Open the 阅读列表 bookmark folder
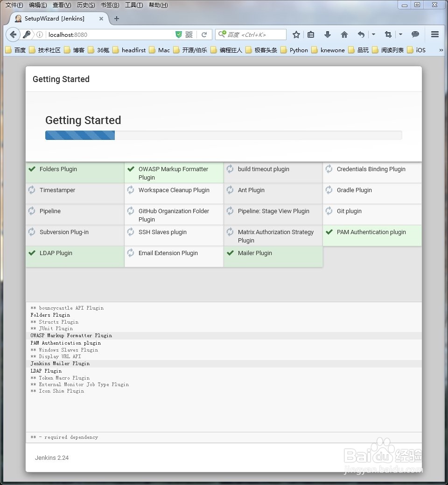Screen dimensions: 448x485 click(388, 50)
